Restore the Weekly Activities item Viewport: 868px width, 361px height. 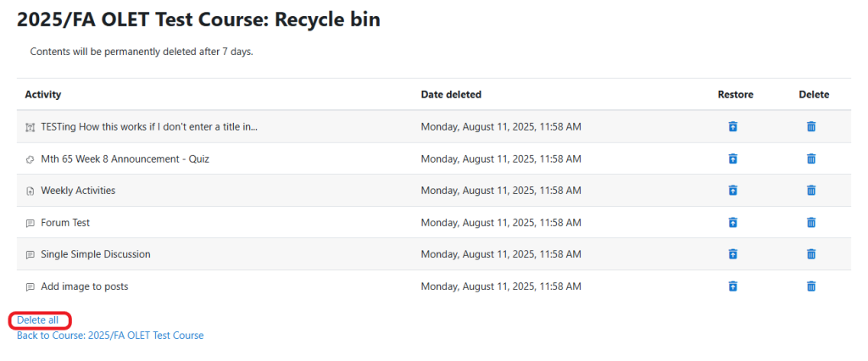point(733,191)
